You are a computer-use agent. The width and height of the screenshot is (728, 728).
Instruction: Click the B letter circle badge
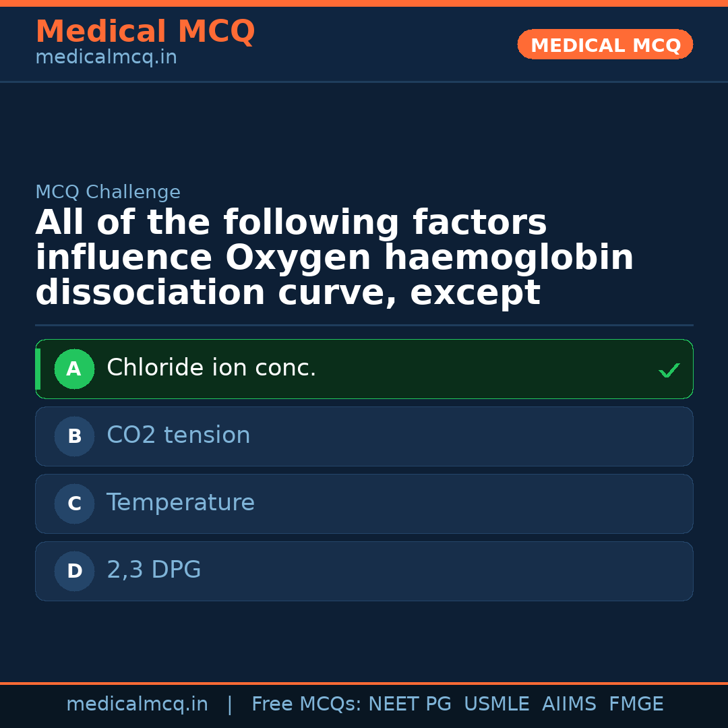(x=74, y=436)
